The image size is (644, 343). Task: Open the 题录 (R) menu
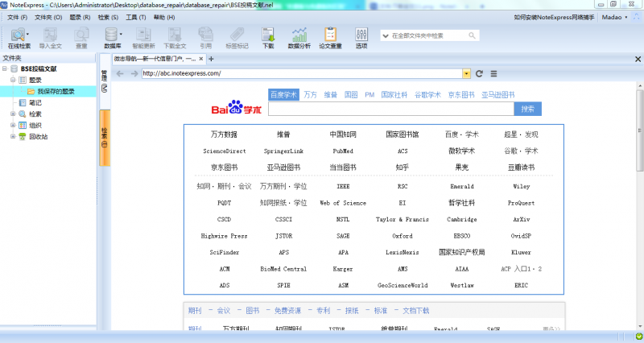coord(80,17)
